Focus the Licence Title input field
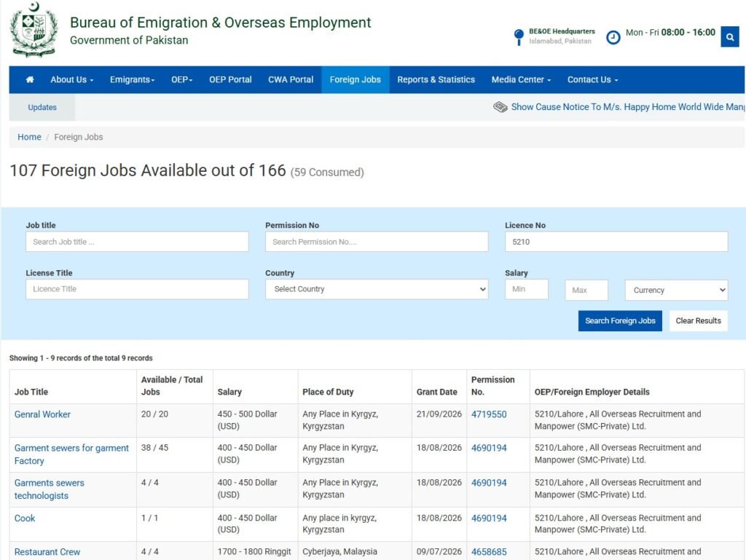Screen dimensions: 746x560 point(137,289)
